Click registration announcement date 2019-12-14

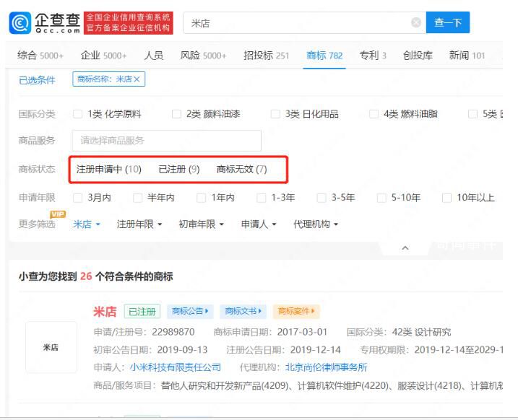click(316, 350)
